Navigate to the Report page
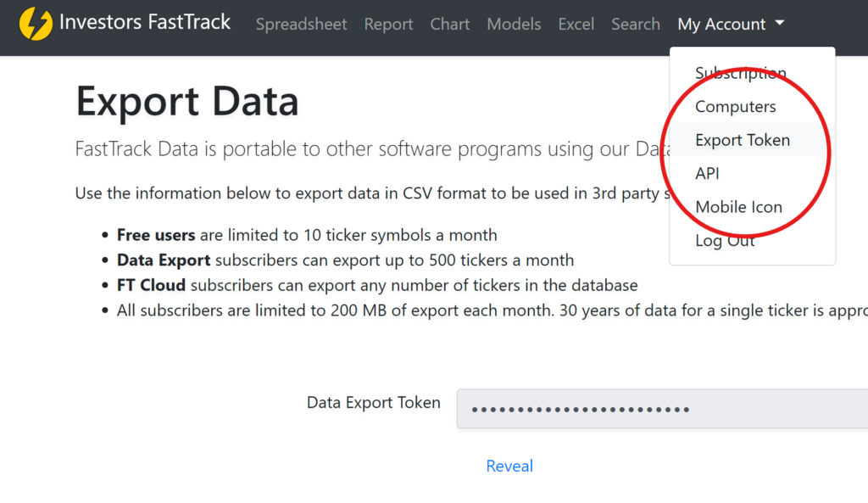 388,24
